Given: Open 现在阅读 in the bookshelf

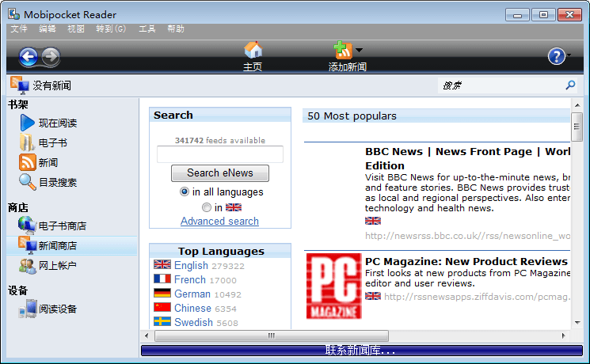Looking at the screenshot, I should [x=58, y=123].
